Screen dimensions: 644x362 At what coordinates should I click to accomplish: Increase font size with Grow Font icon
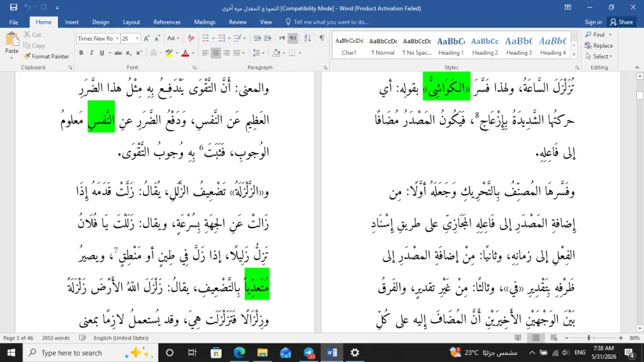pos(147,38)
